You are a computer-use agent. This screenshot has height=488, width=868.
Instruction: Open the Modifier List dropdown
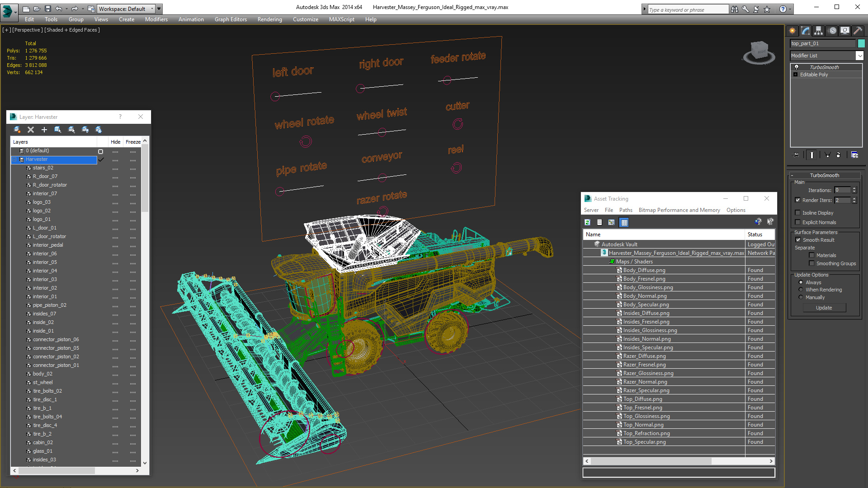(859, 56)
